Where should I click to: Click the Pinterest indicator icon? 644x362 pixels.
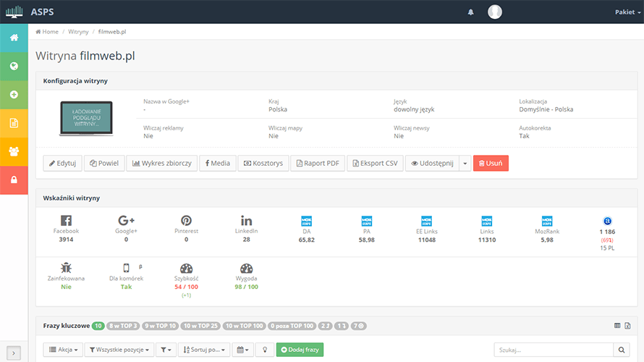click(186, 221)
